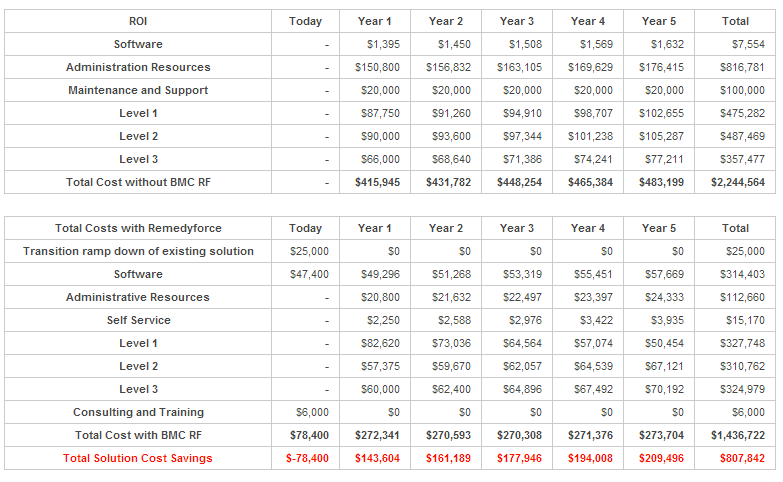The height and width of the screenshot is (482, 783).
Task: Click the $47,400 Software cost under Today
Action: 309,274
